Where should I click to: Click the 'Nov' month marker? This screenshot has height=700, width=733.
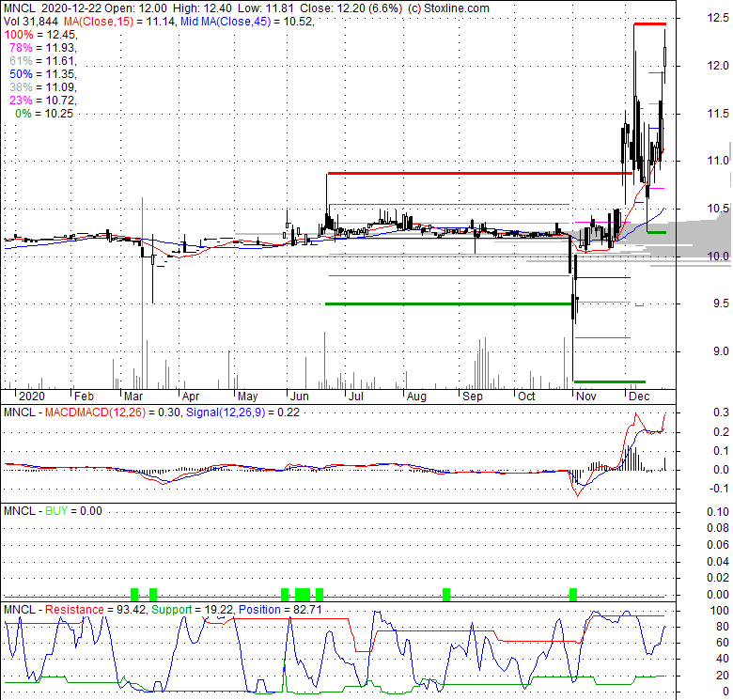tap(586, 397)
